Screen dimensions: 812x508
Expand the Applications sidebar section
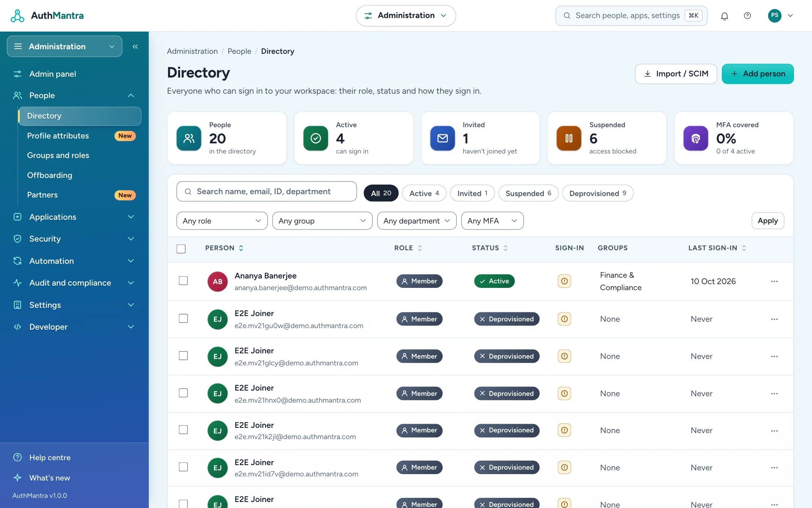point(74,217)
